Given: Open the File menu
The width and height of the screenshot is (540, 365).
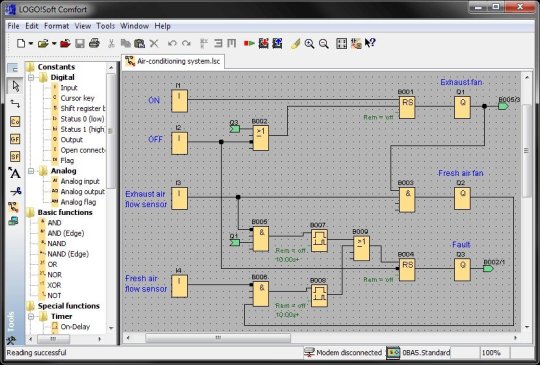Looking at the screenshot, I should pos(13,26).
